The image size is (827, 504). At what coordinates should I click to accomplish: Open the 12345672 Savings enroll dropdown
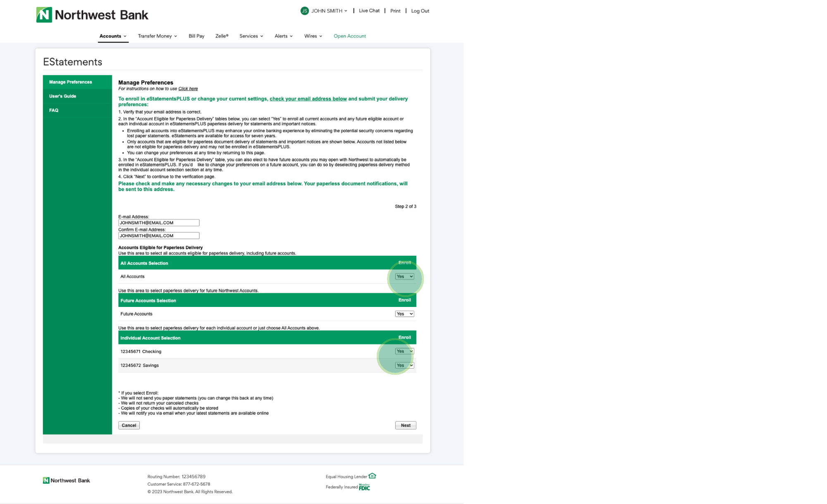click(x=404, y=365)
